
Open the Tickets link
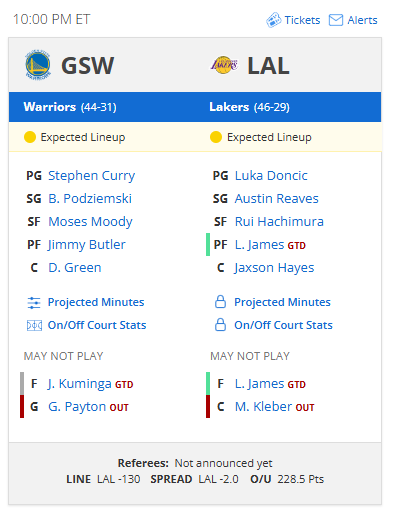tap(302, 20)
